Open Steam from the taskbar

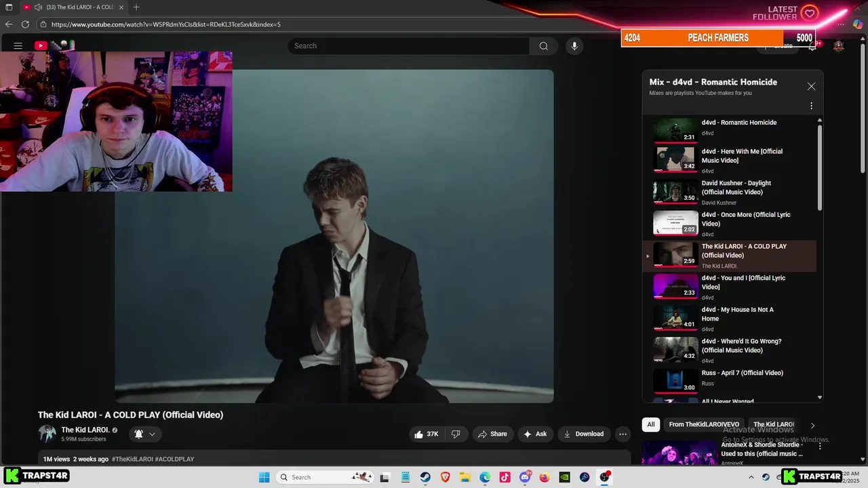pyautogui.click(x=425, y=477)
